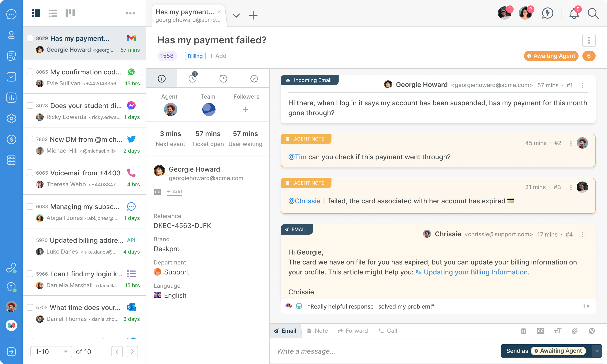Open text formatting with the TT icon
The height and width of the screenshot is (364, 607).
(x=557, y=331)
